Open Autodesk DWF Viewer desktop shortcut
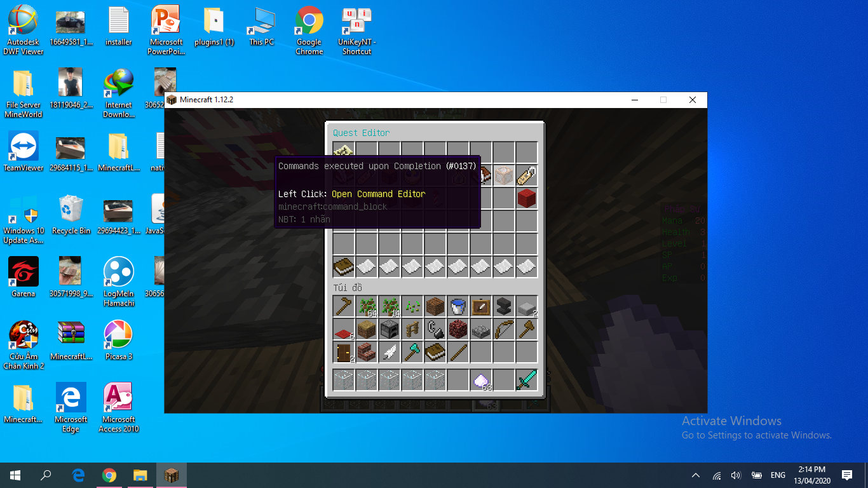The image size is (868, 488). pos(24,30)
